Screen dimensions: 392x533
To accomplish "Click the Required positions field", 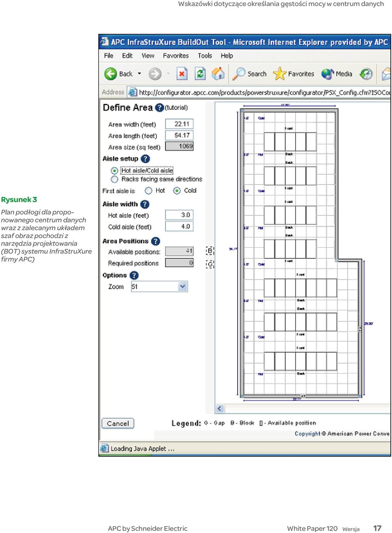I will pyautogui.click(x=179, y=263).
